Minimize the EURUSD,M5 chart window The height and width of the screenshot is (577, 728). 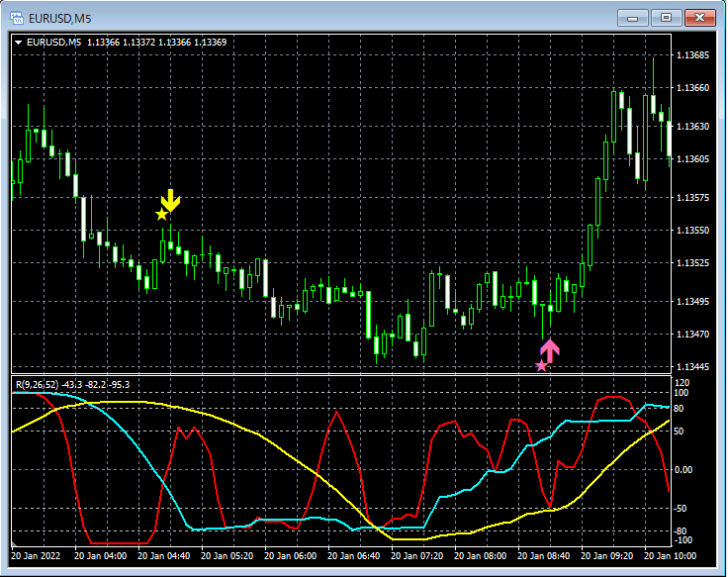(632, 18)
